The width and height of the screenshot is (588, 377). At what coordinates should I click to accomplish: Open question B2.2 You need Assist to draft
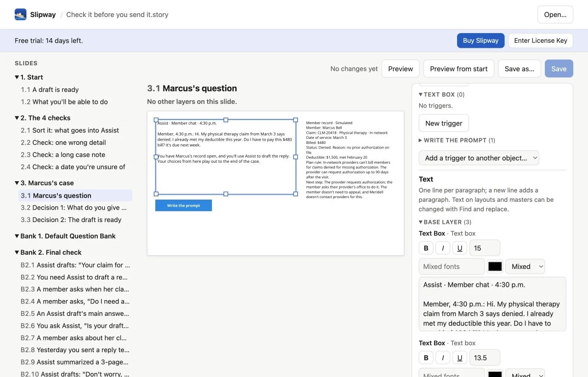[75, 277]
